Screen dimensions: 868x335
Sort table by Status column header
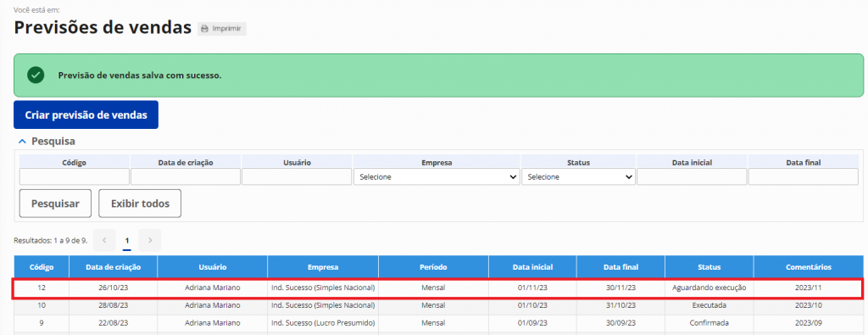[x=709, y=267]
